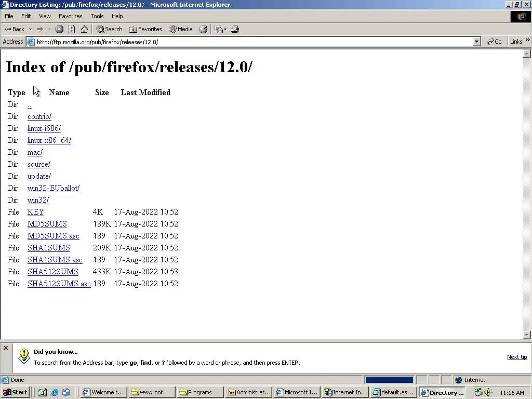The height and width of the screenshot is (399, 532).
Task: Open the linux-i686/ directory link
Action: [x=44, y=129]
